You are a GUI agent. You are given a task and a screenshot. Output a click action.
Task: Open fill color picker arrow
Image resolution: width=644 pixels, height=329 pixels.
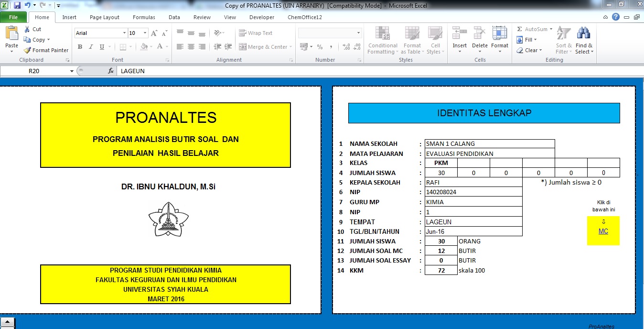pos(151,47)
